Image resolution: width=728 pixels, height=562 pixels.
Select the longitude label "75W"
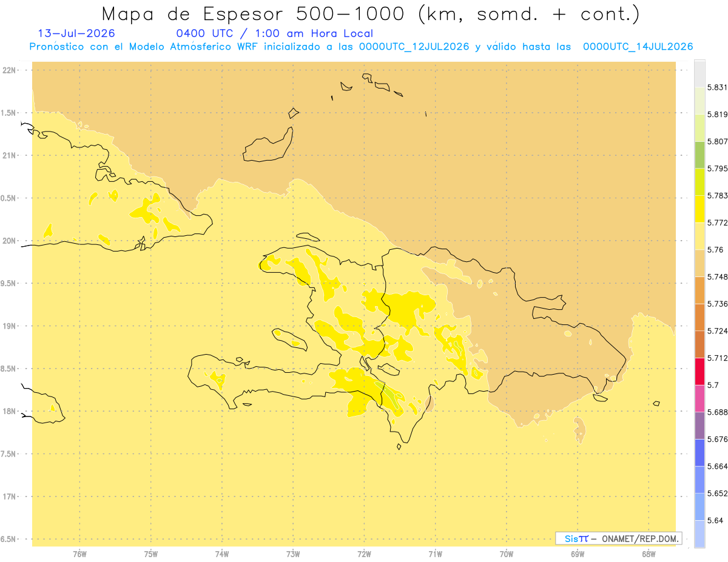(151, 554)
